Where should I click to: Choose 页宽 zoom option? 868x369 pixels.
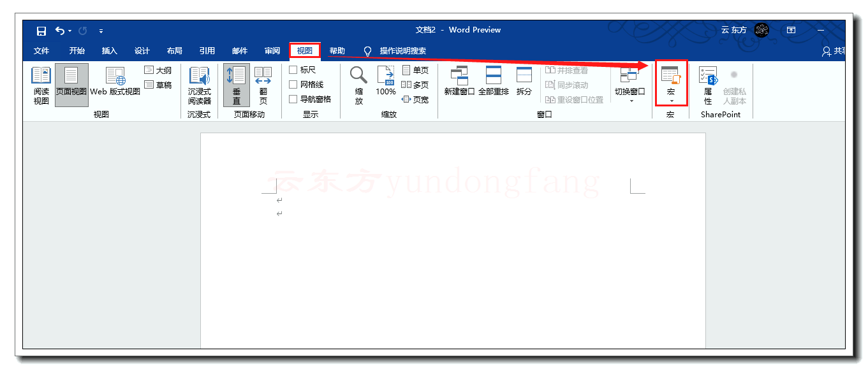point(415,99)
